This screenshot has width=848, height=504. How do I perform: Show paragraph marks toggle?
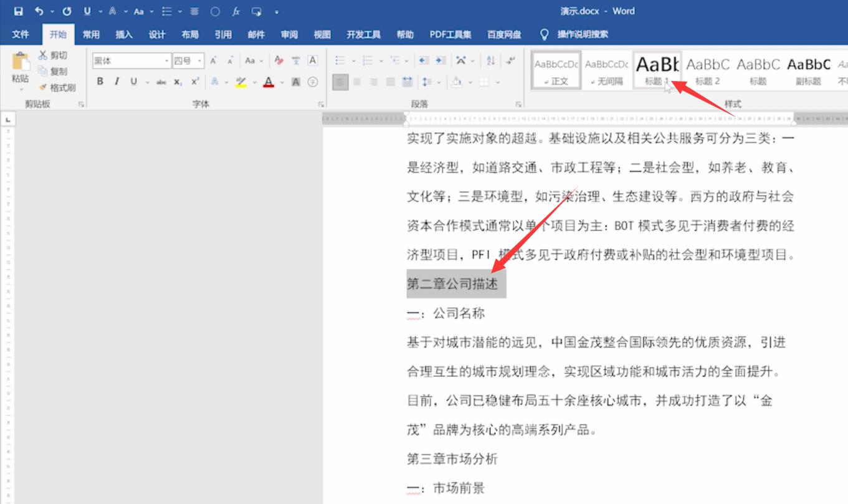511,61
